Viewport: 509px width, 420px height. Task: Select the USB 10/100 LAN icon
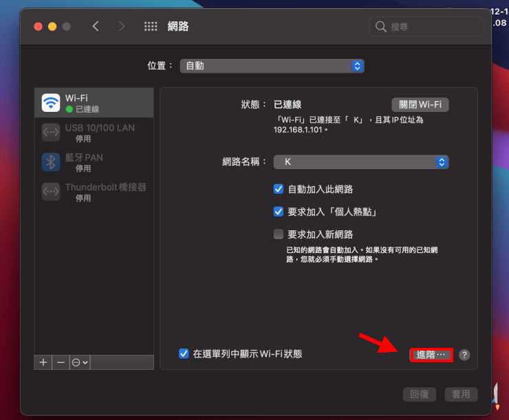click(x=50, y=133)
